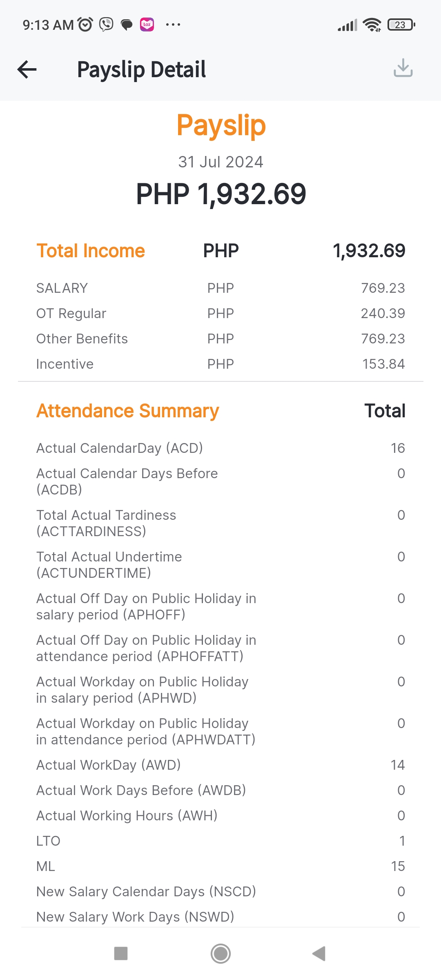Tap the Incentive income row
441x980 pixels.
[x=220, y=364]
